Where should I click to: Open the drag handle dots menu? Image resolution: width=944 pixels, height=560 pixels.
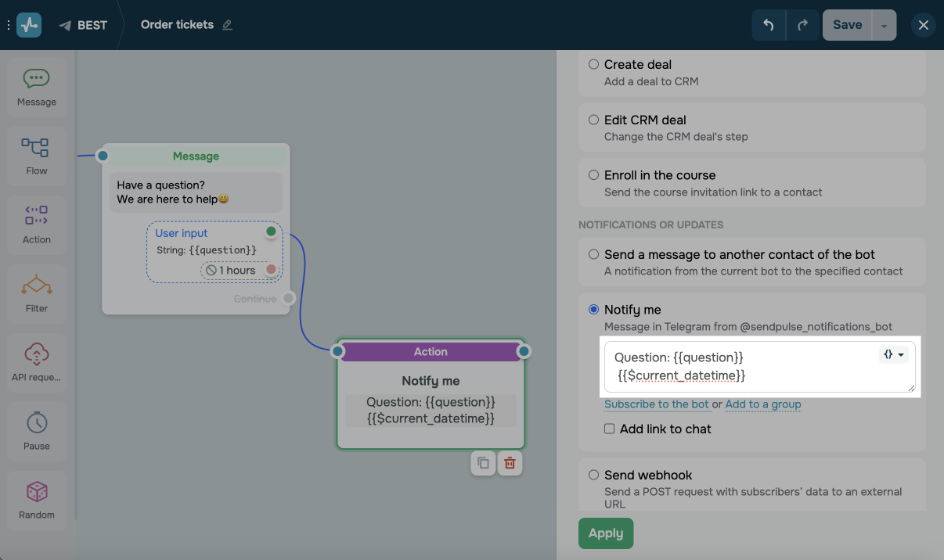[8, 25]
